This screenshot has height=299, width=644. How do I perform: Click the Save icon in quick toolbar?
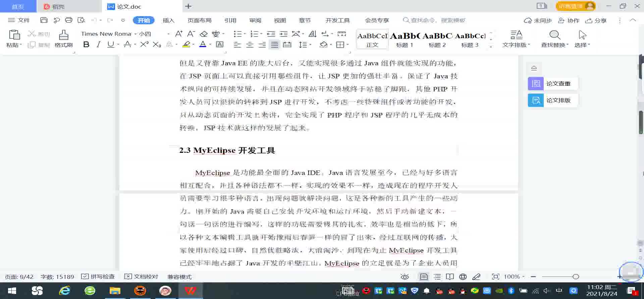(44, 20)
